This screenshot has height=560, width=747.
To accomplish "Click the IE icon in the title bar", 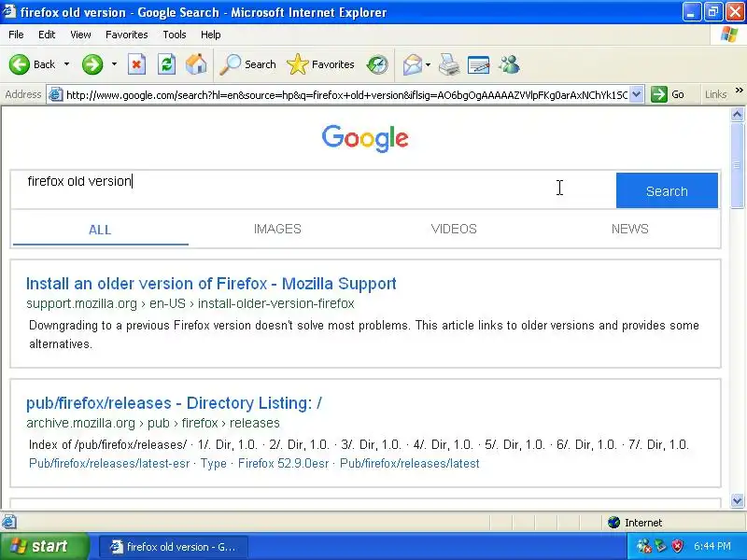I will coord(8,11).
